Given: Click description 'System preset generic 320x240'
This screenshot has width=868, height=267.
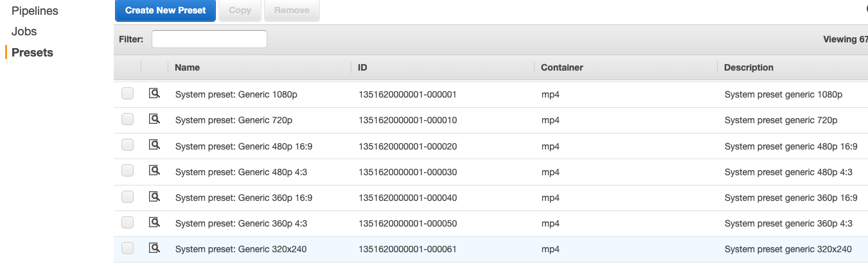Looking at the screenshot, I should 788,249.
